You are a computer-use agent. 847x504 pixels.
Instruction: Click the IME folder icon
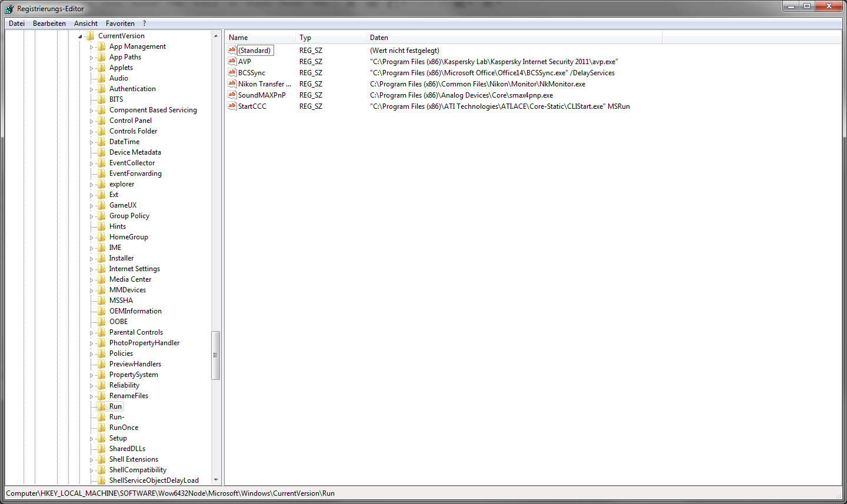pos(102,248)
